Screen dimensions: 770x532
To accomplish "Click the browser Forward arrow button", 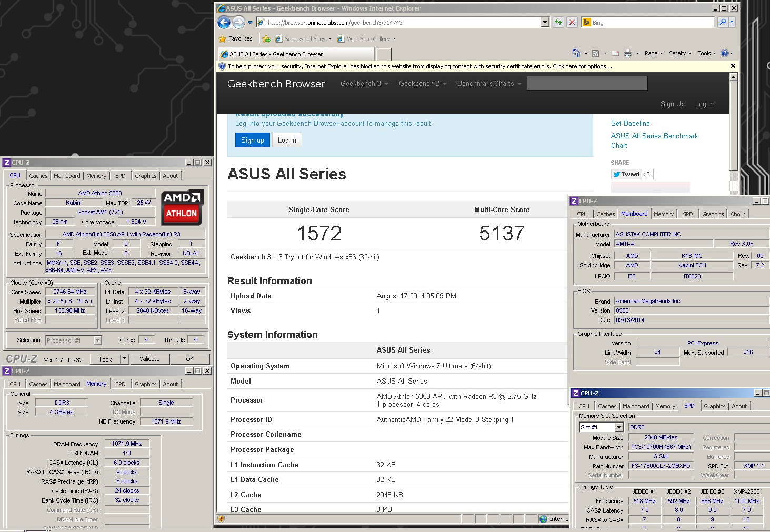I will (x=238, y=22).
